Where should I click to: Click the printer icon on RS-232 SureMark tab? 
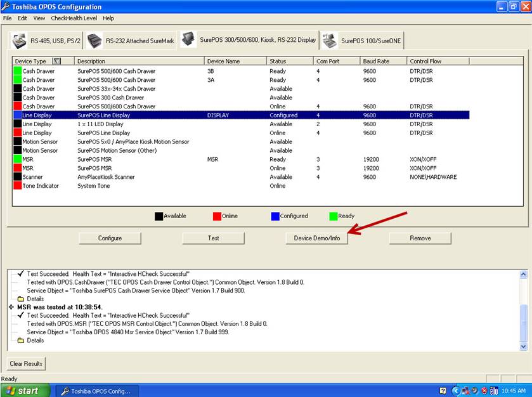coord(94,41)
